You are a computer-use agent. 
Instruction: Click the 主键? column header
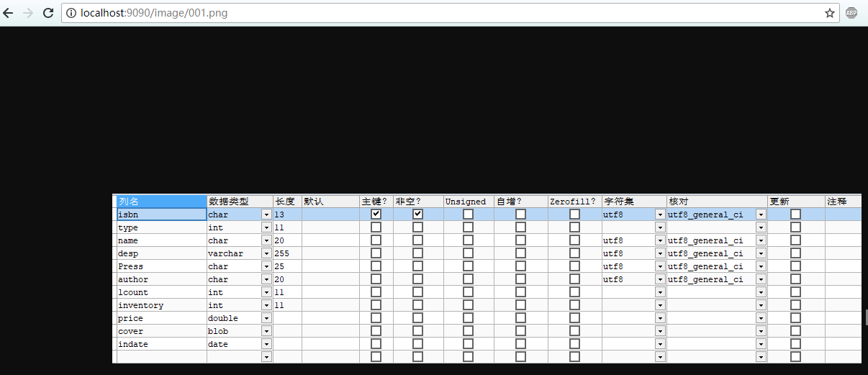point(376,202)
